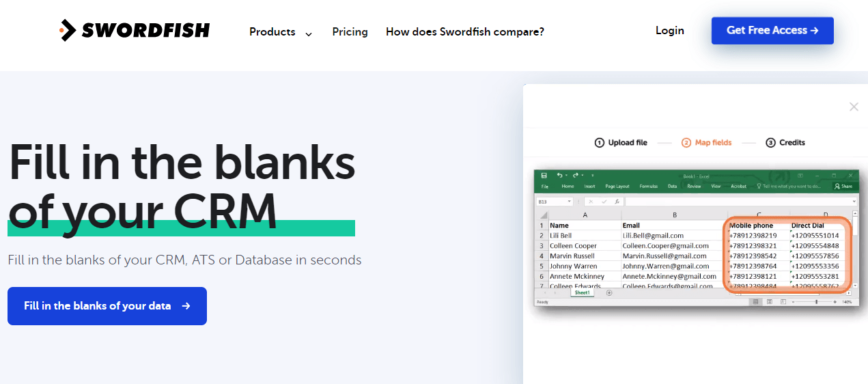Click the +78912398219 cell
This screenshot has width=868, height=384.
tap(758, 236)
